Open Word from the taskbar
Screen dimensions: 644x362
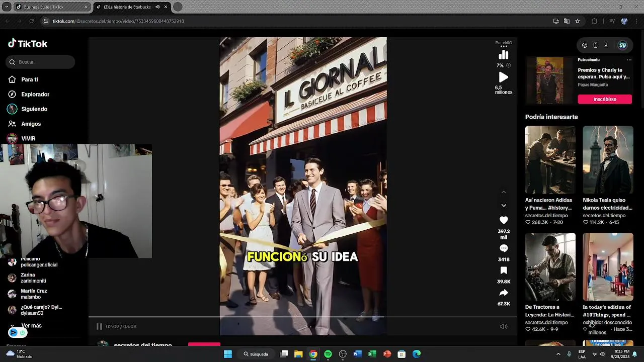[357, 354]
